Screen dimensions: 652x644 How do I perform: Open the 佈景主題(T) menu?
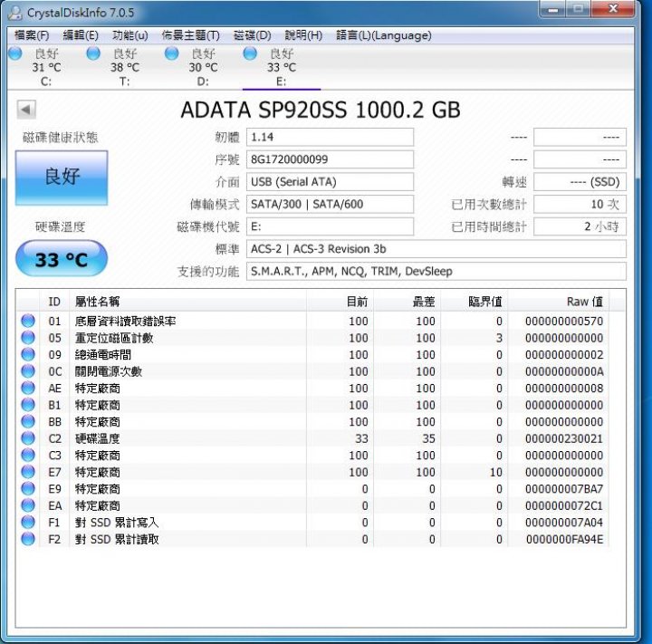point(191,35)
